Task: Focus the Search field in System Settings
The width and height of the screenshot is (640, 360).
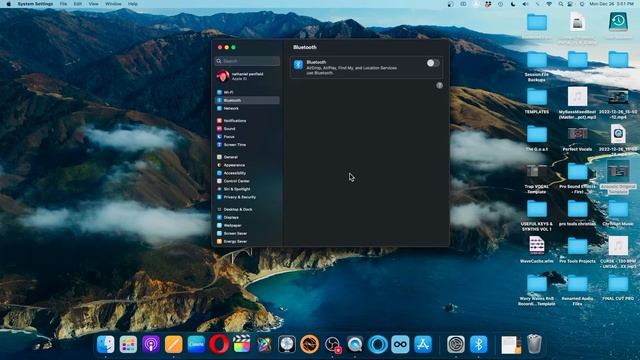Action: click(247, 61)
